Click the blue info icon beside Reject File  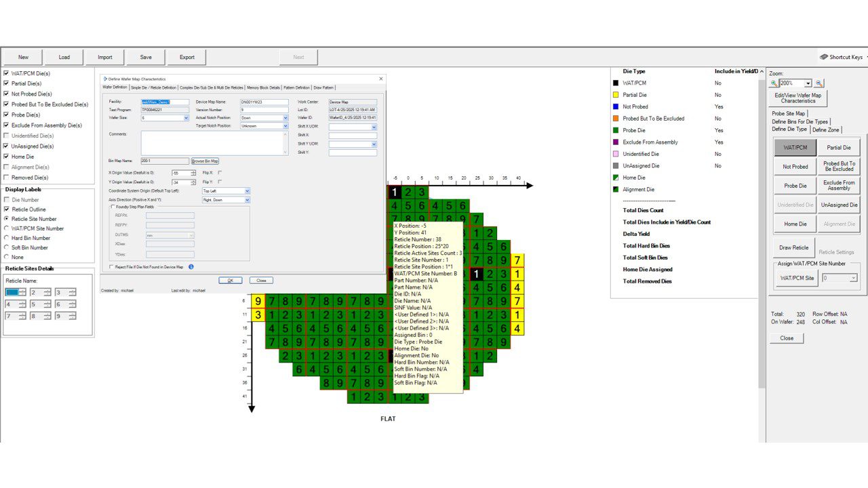[191, 267]
